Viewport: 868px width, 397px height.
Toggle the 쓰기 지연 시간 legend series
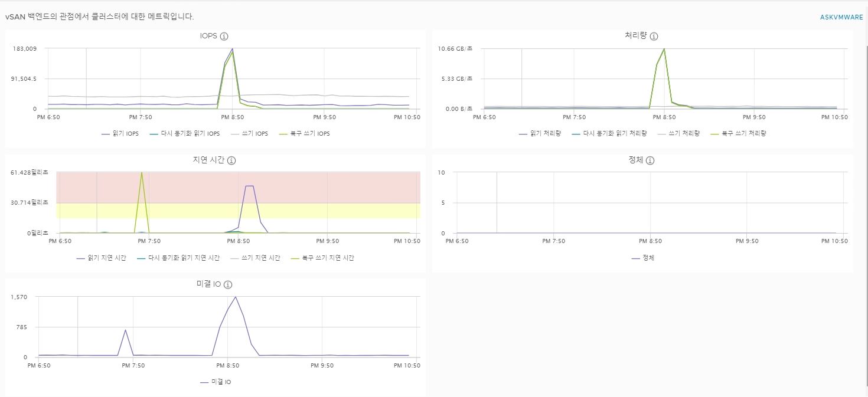tap(256, 258)
